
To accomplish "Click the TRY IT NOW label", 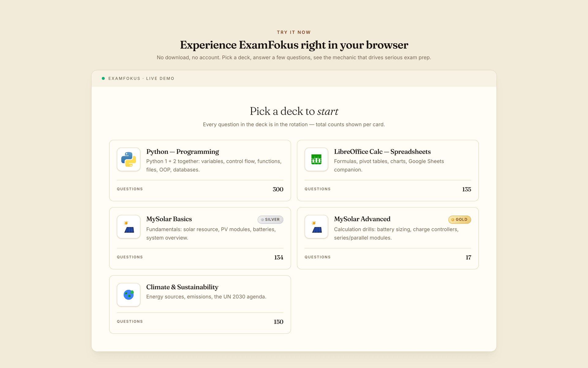I will point(294,33).
